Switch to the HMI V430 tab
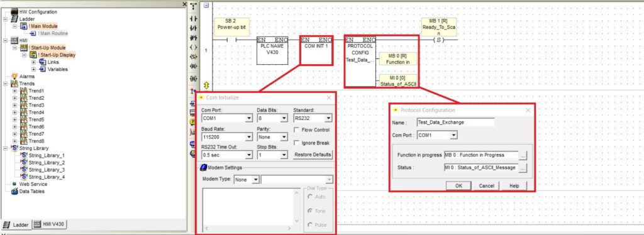The height and width of the screenshot is (235, 644). click(x=50, y=224)
